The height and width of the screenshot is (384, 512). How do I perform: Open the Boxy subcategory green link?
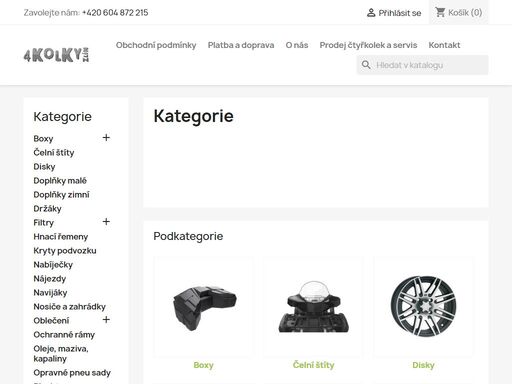pos(203,365)
